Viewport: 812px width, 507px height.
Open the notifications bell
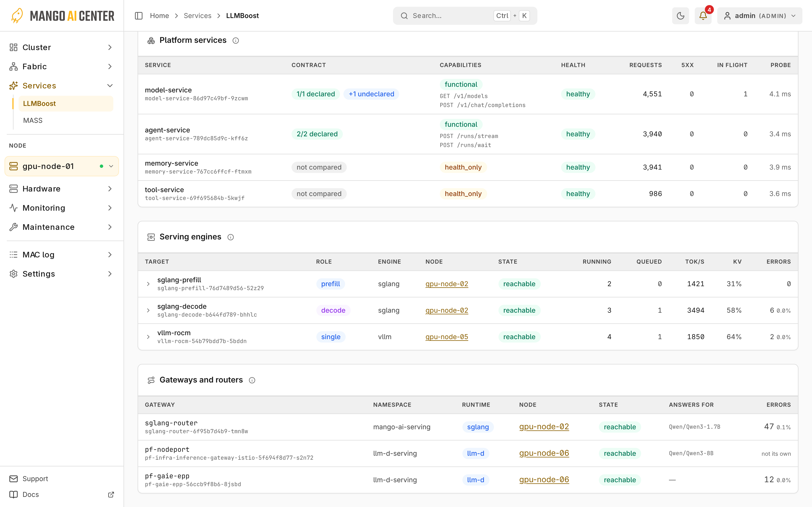pos(703,16)
